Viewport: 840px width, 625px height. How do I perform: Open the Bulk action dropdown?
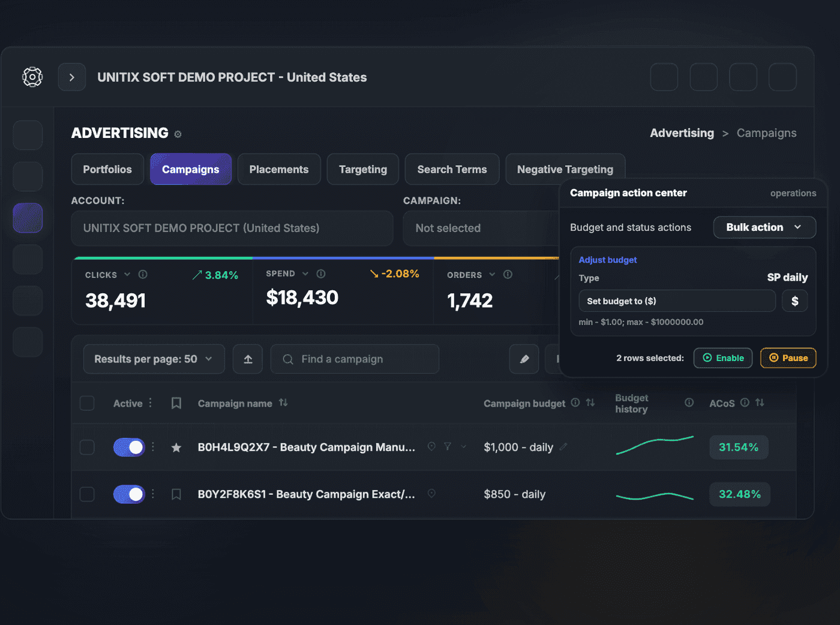(764, 227)
